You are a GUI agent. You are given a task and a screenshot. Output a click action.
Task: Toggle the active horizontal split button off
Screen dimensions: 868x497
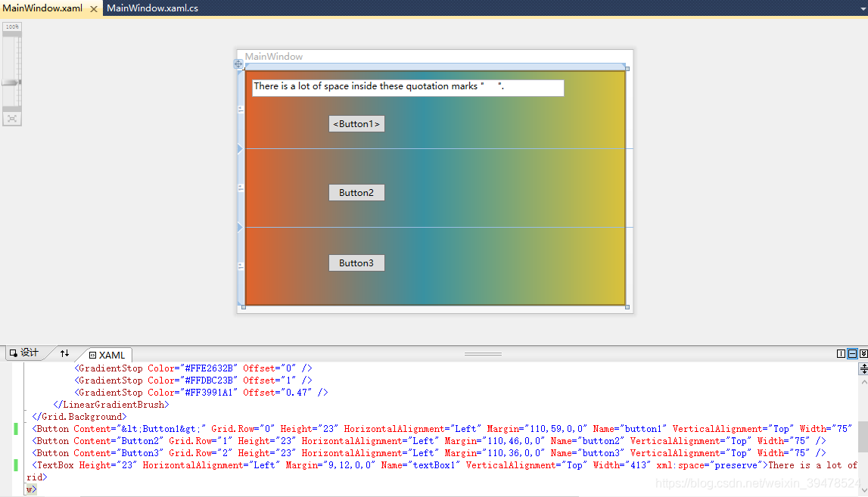tap(852, 353)
